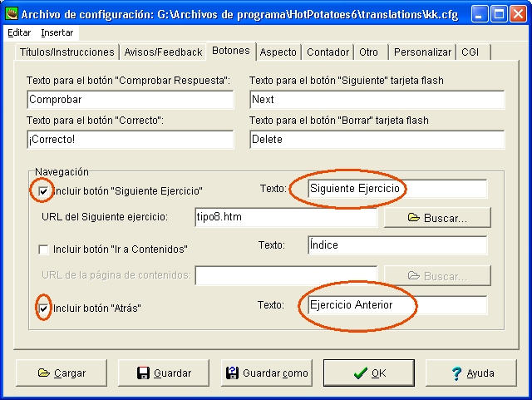This screenshot has height=400, width=532.
Task: Click Buscar next to URL del Siguiente ejercicio
Action: (x=437, y=218)
